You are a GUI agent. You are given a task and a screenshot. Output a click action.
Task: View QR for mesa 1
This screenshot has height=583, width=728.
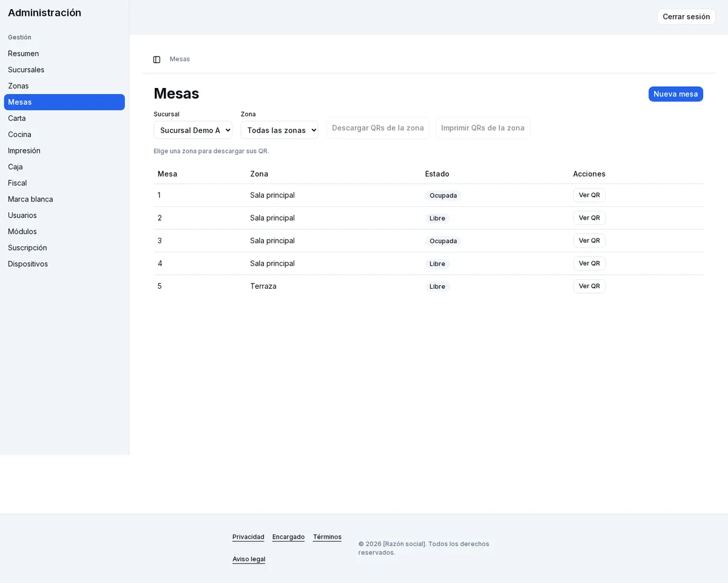589,195
